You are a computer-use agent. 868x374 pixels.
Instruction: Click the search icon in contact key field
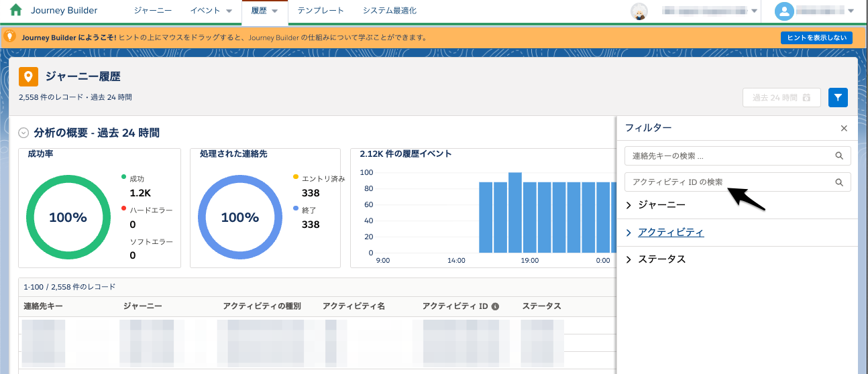point(839,155)
